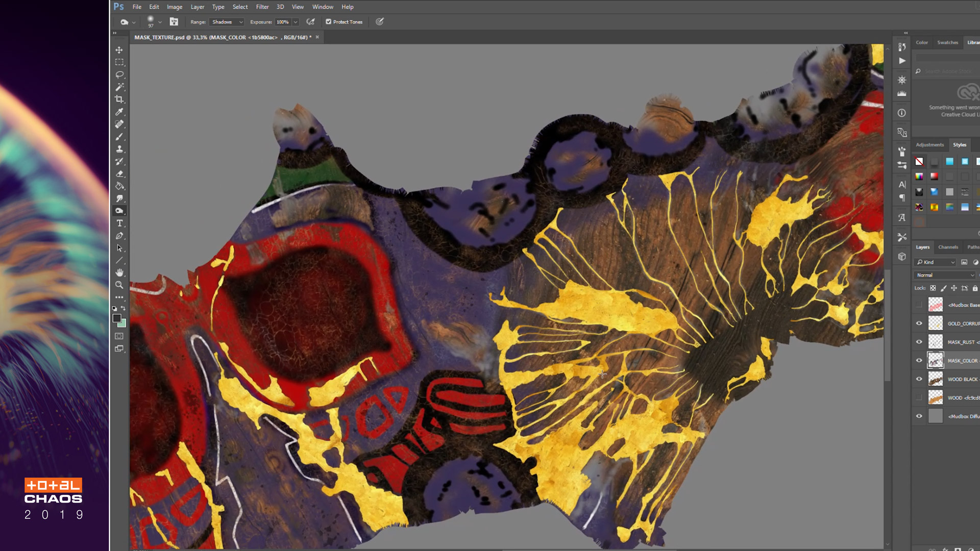The width and height of the screenshot is (980, 551).
Task: Select the MASK_COLOR layer thumbnail
Action: point(935,361)
